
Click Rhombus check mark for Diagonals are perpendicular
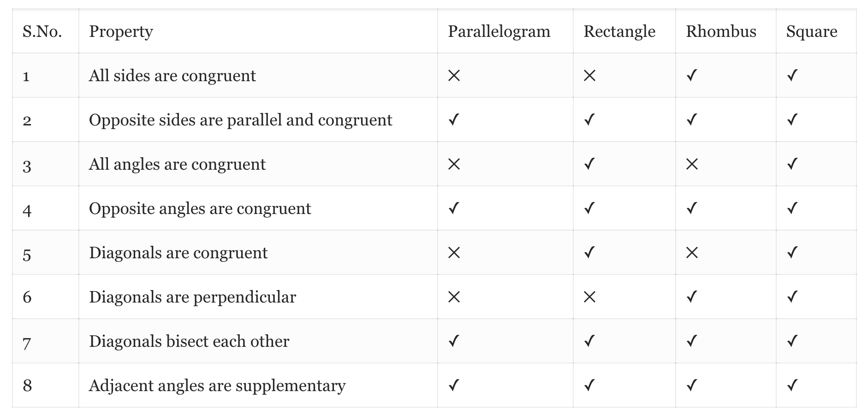click(x=691, y=297)
